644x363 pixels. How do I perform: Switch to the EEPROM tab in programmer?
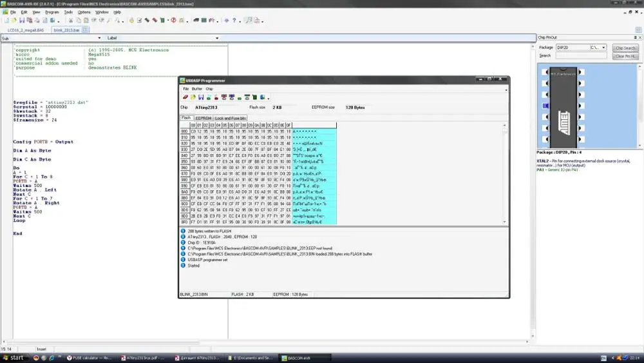[x=204, y=118]
